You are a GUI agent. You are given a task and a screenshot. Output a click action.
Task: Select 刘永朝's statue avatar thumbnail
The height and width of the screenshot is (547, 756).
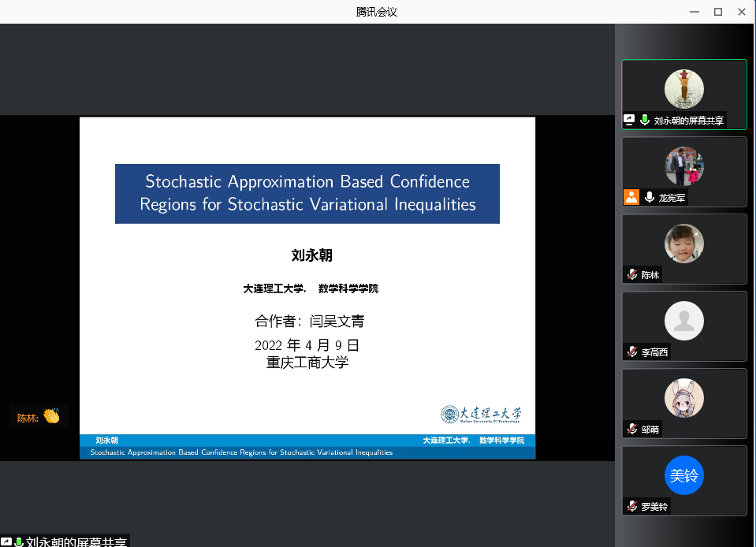[683, 88]
